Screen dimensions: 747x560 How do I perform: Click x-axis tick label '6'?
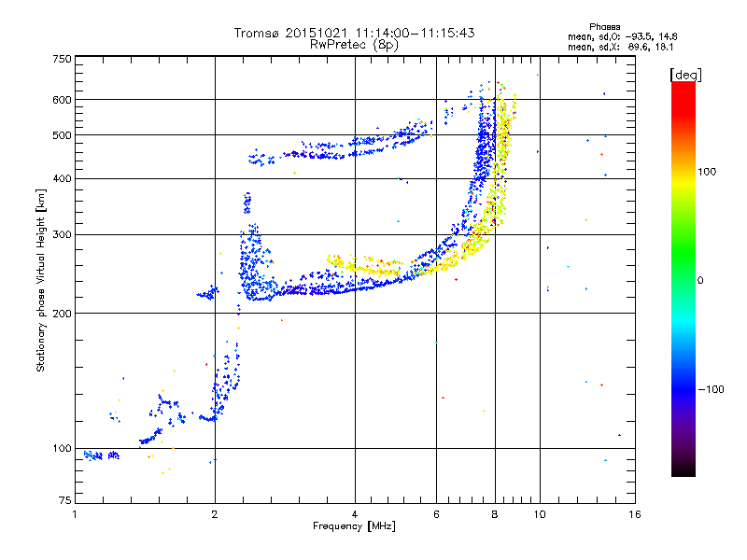pos(436,514)
